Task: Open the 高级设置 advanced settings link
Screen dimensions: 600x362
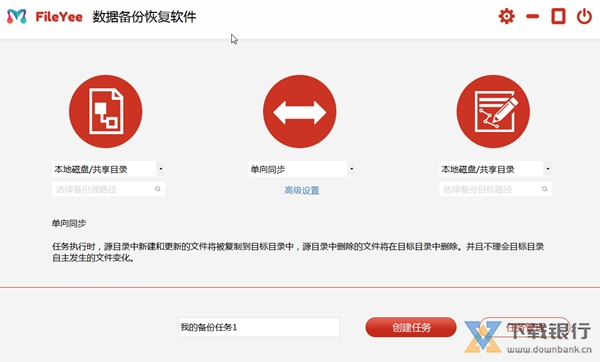Action: [x=302, y=190]
